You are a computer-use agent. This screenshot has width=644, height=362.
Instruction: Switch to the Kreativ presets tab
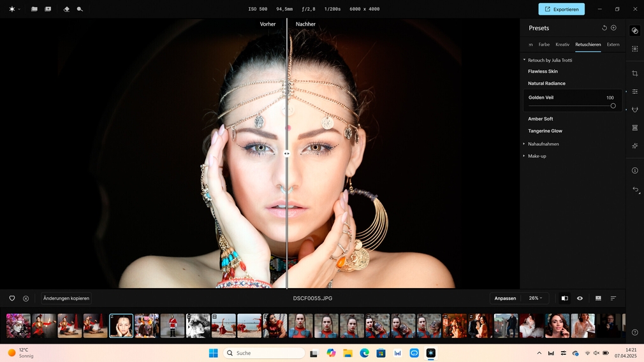(x=562, y=45)
